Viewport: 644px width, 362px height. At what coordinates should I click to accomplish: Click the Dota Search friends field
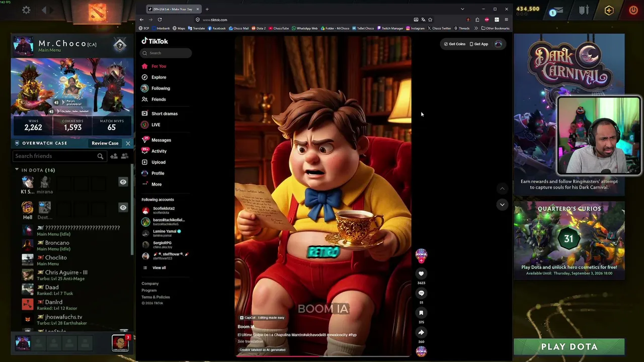[x=59, y=156]
